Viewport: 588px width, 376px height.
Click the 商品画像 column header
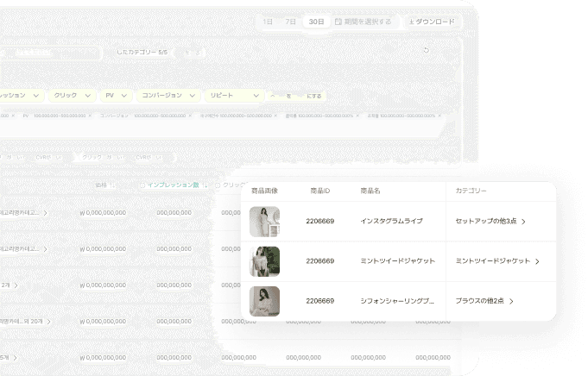[x=264, y=191]
